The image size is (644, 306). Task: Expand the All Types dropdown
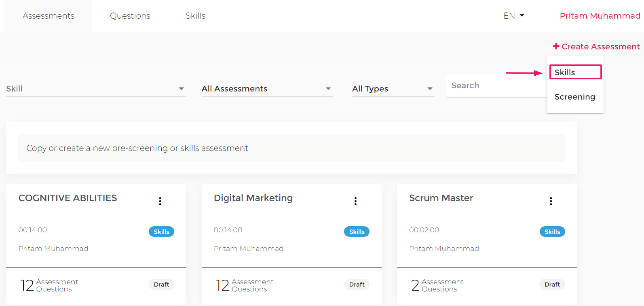coord(393,89)
